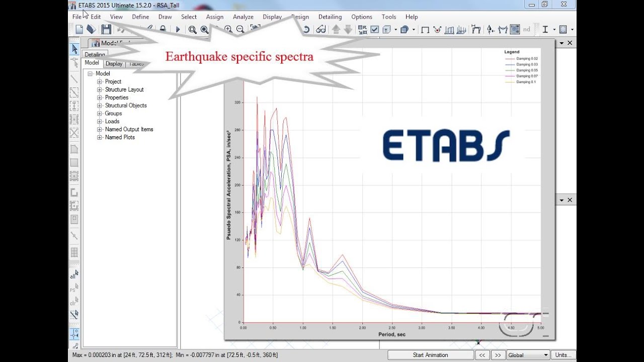Open the Define menu
Screen dimensions: 644x362
click(140, 17)
